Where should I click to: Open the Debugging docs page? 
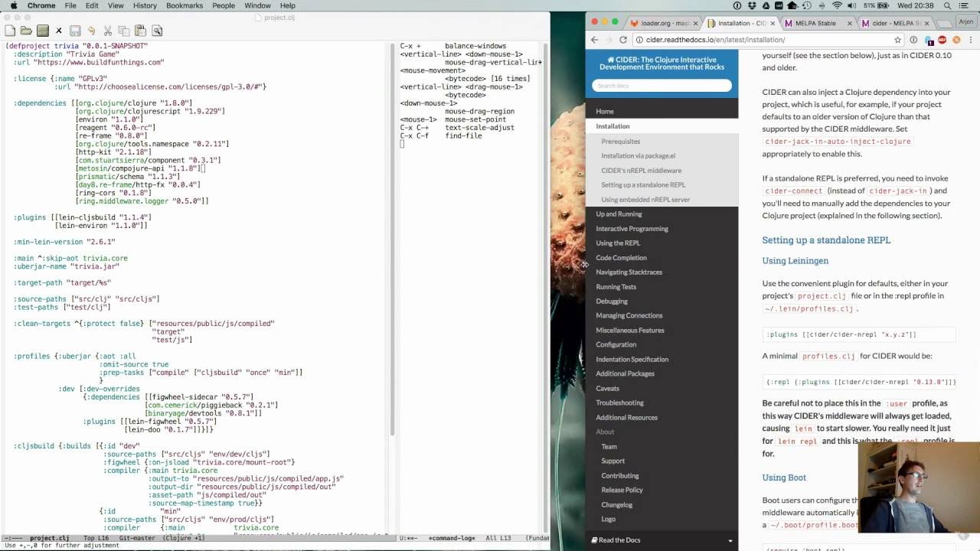coord(612,302)
